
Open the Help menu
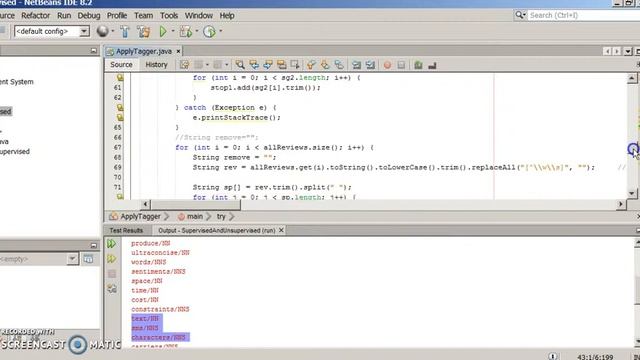click(x=227, y=16)
